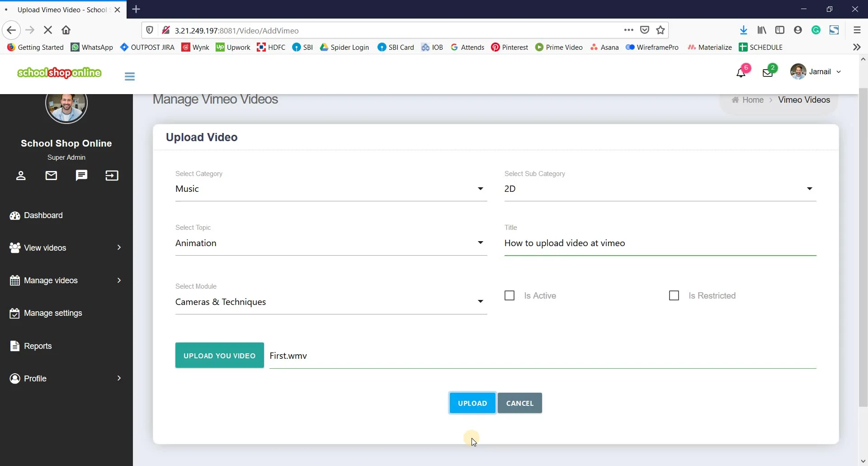
Task: Click the UPLOAD YOU VIDEO button
Action: coord(220,355)
